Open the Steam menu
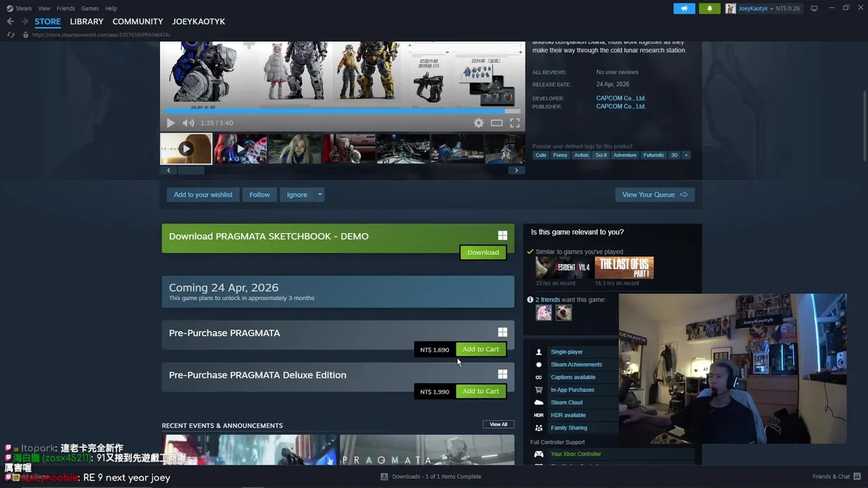Screen dimensions: 868x488 19,8
